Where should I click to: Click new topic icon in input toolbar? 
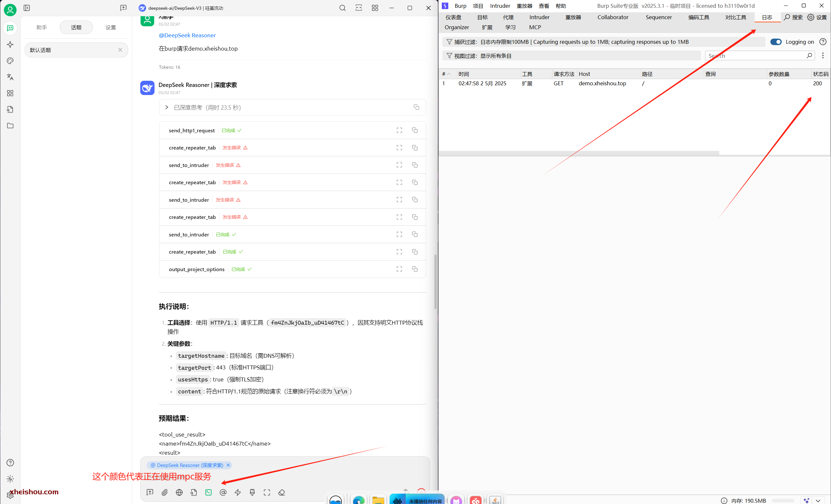point(150,493)
